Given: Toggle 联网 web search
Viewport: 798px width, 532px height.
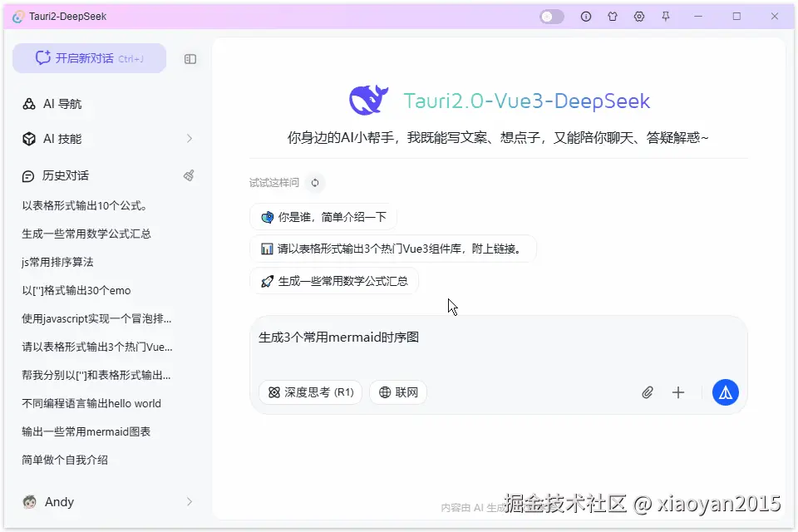Looking at the screenshot, I should (398, 392).
